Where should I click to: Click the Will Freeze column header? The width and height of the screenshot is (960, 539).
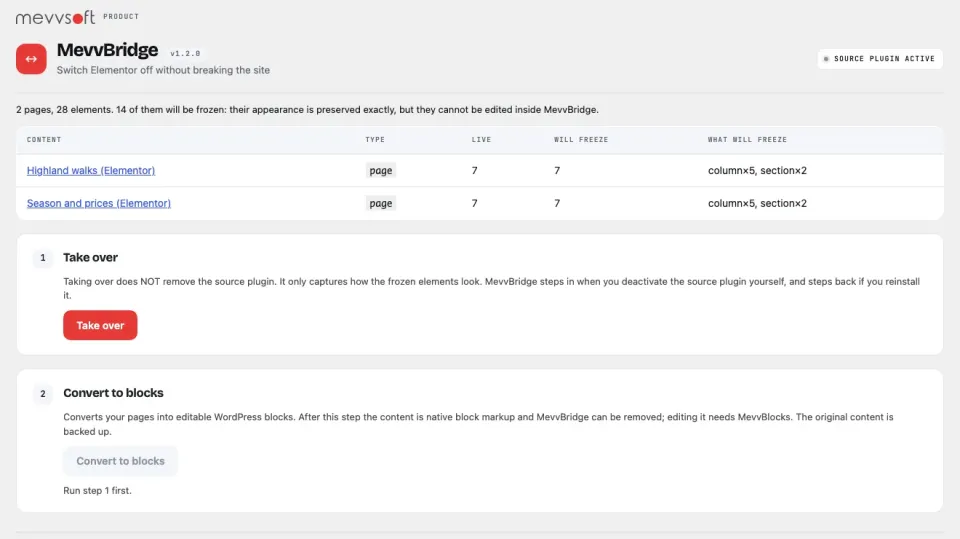point(581,140)
